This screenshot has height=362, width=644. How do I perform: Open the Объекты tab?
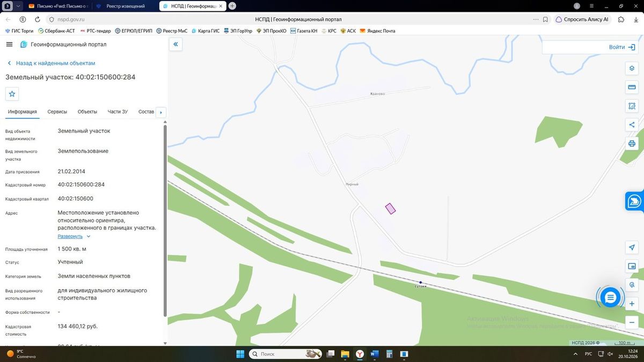(x=87, y=112)
